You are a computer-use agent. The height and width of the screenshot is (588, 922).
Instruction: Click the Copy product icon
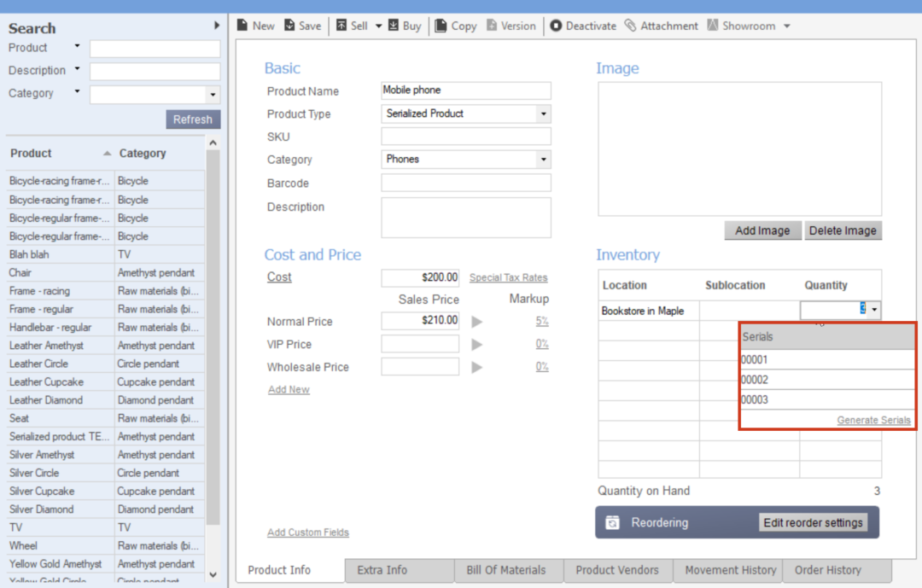[x=441, y=25]
